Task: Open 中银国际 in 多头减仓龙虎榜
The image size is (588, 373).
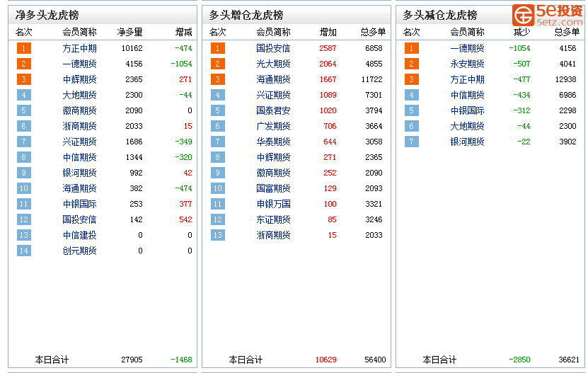Action: tap(467, 110)
